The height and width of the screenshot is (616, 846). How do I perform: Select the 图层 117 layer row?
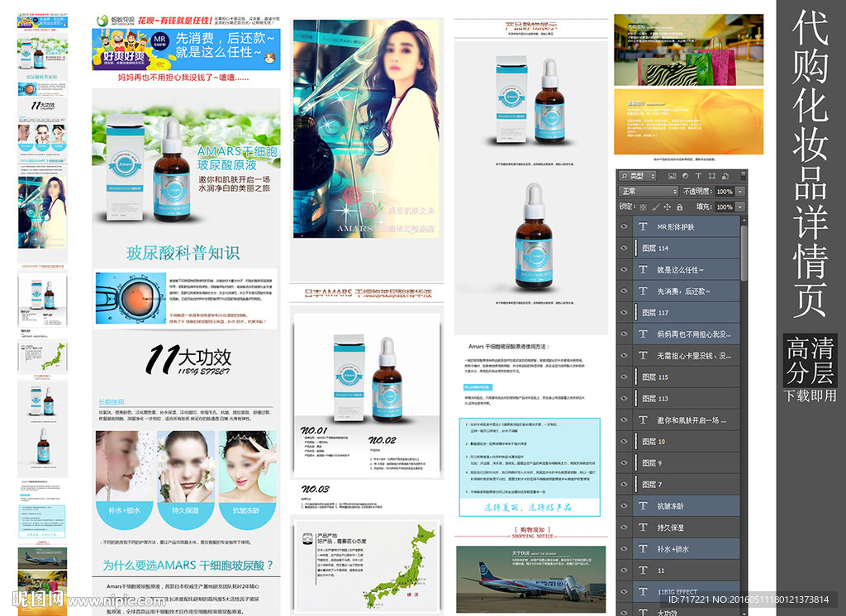point(686,312)
